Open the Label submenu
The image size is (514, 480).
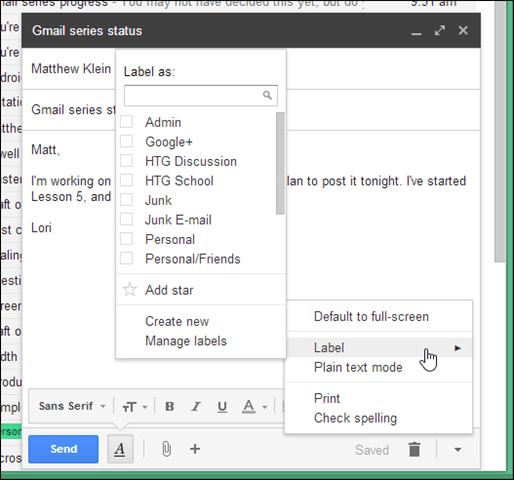[379, 348]
